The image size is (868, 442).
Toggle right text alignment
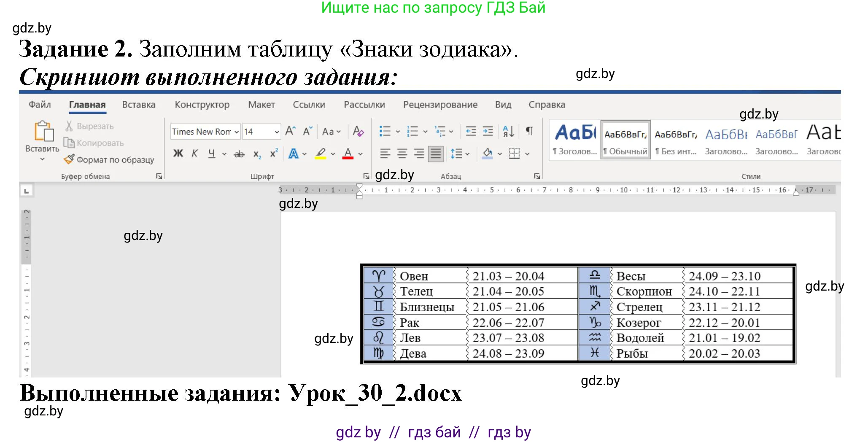click(x=419, y=153)
